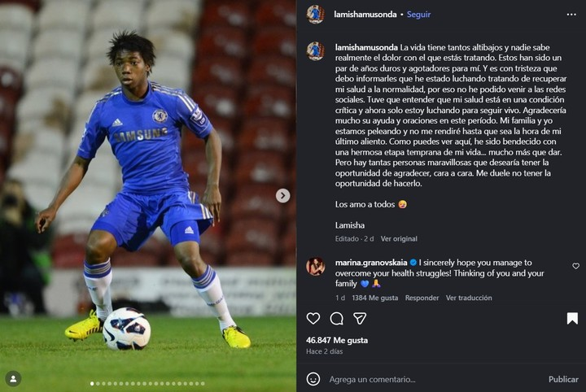Toggle the saved bookmark icon

(x=572, y=319)
